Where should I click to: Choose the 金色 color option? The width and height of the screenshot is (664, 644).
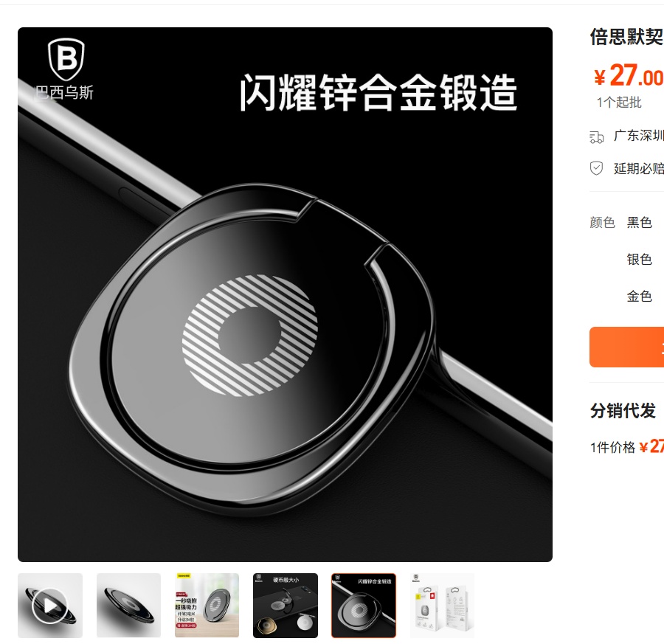pos(640,296)
